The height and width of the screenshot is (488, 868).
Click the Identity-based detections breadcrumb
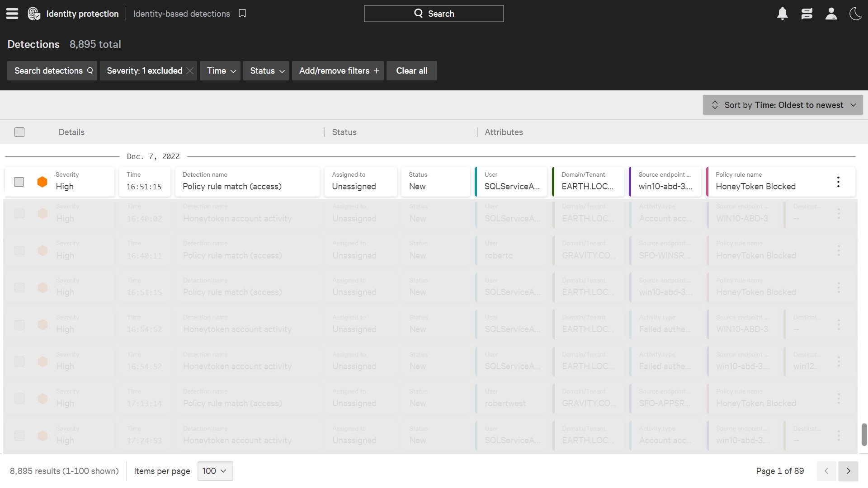[181, 14]
